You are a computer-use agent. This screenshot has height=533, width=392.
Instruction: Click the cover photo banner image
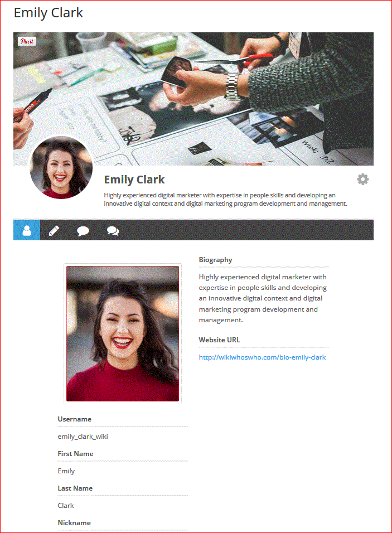tap(193, 99)
